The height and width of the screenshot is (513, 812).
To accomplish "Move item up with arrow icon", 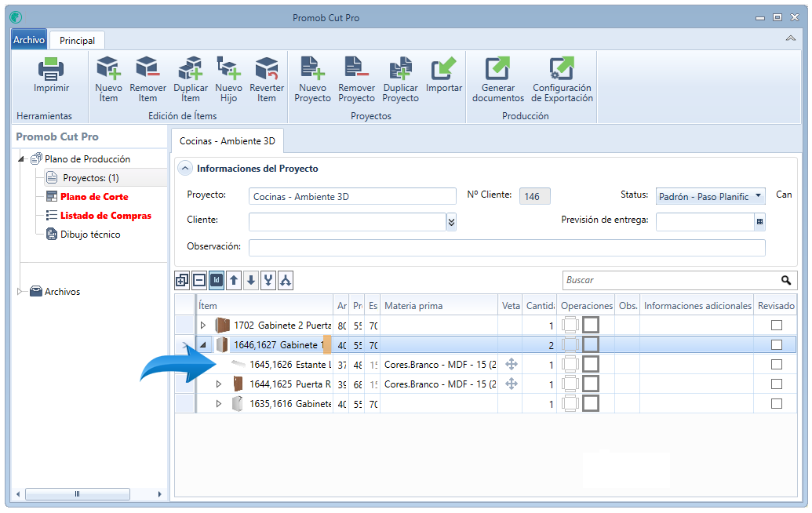I will 234,281.
